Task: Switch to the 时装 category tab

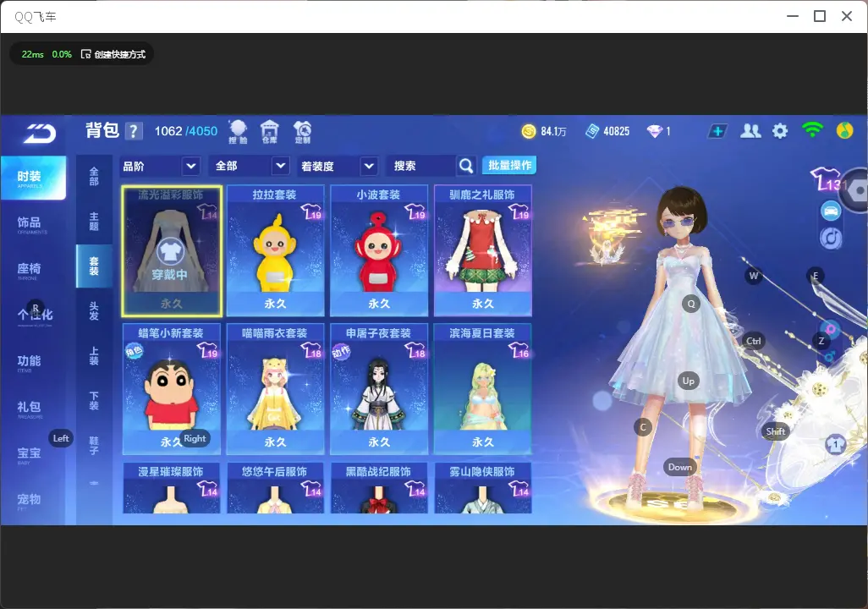Action: (33, 177)
